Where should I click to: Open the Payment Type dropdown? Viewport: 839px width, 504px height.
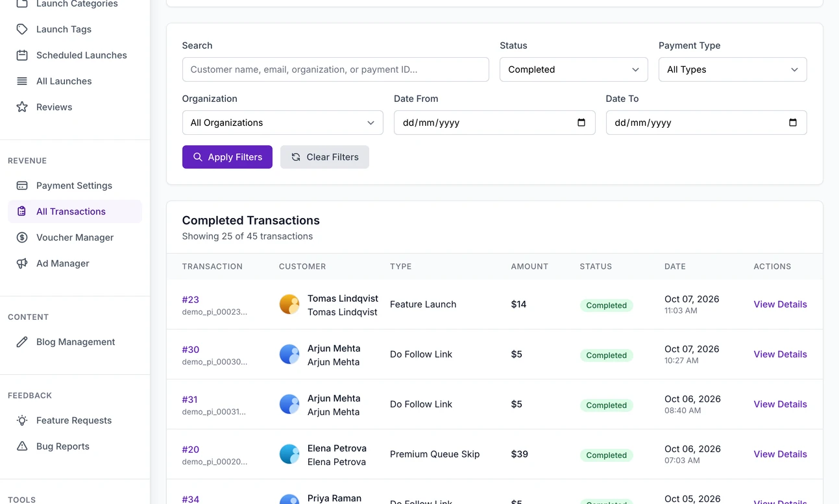(x=733, y=69)
